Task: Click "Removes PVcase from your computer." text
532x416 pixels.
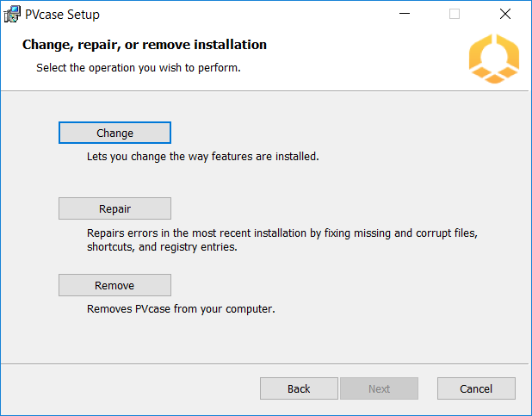Action: point(181,309)
